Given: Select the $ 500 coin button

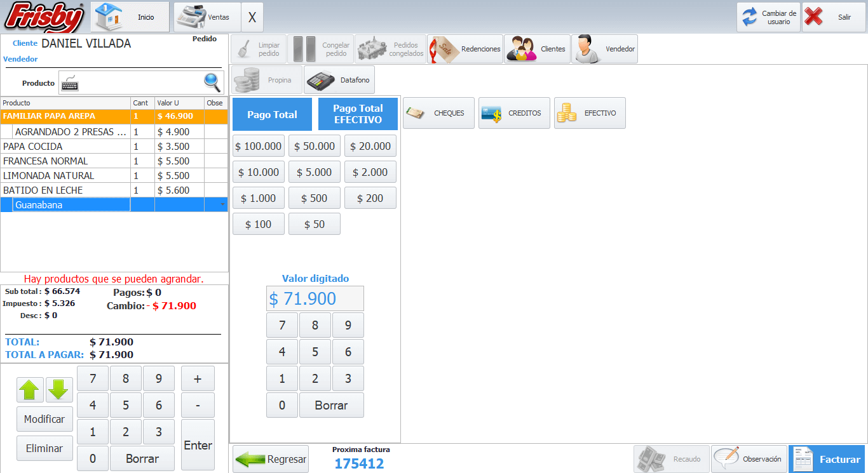Looking at the screenshot, I should click(x=315, y=198).
